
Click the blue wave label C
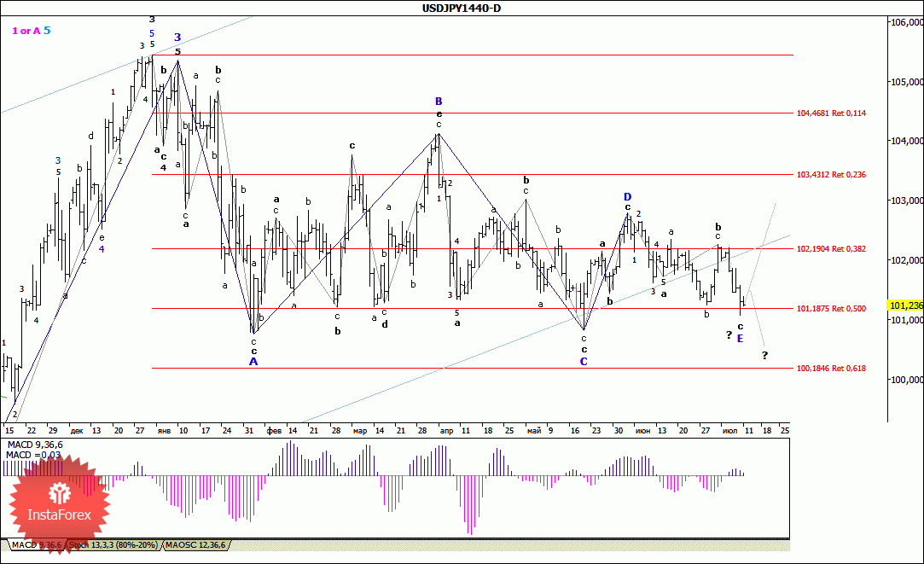[x=584, y=361]
